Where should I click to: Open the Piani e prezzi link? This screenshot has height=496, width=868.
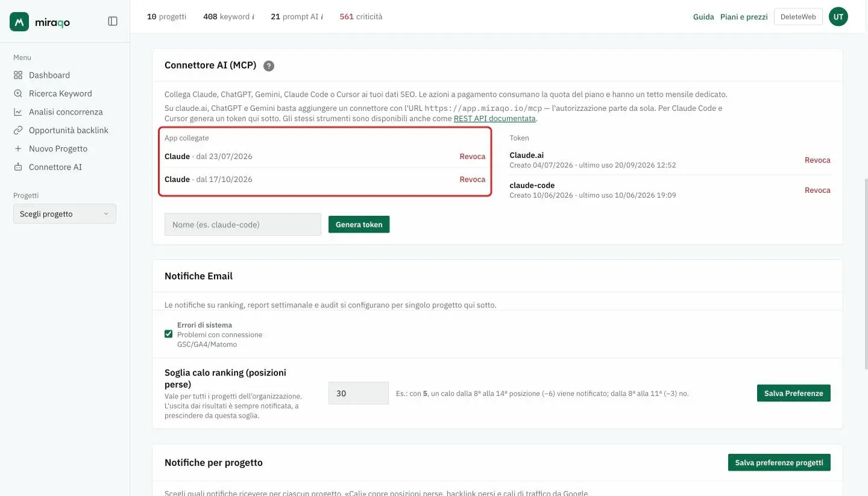744,17
